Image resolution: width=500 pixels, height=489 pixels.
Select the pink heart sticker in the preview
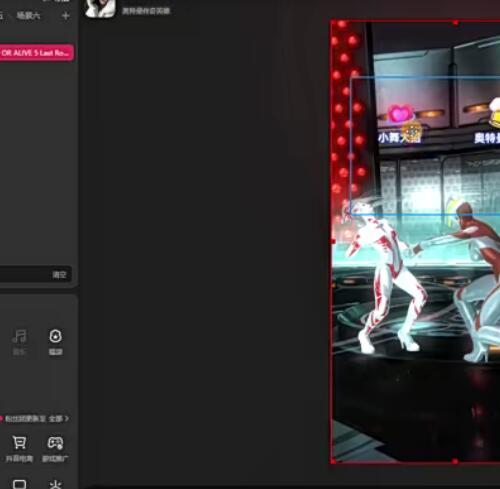(x=400, y=114)
